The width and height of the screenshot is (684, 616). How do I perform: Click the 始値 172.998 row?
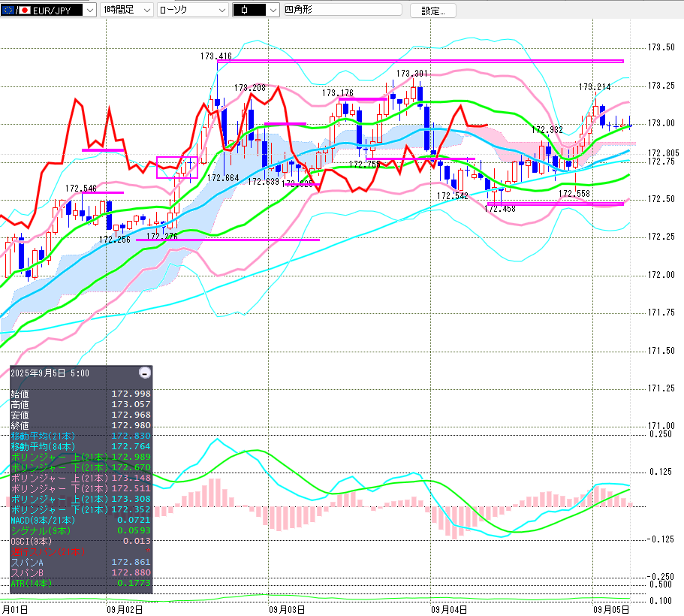[80, 394]
